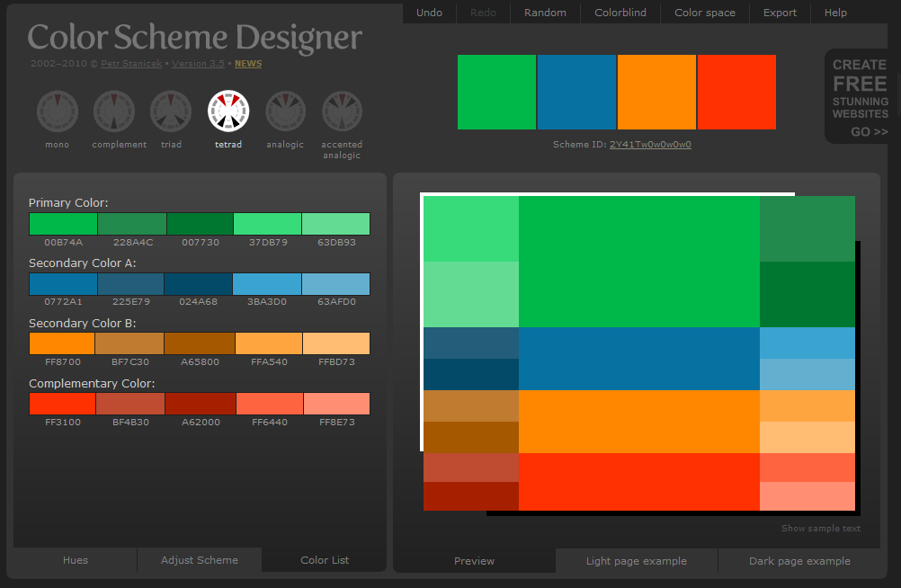Select complementary swatch FF6440
The width and height of the screenshot is (901, 588).
[270, 404]
